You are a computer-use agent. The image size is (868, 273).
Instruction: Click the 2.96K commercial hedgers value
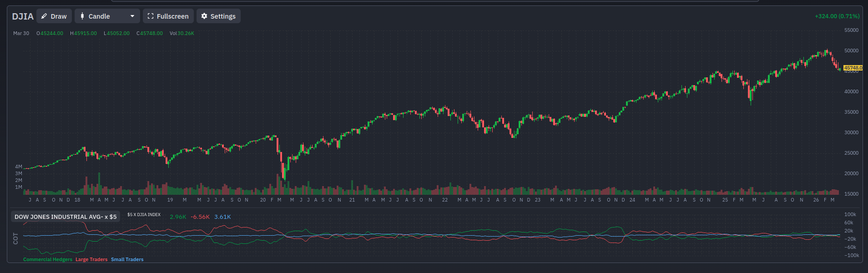(178, 217)
